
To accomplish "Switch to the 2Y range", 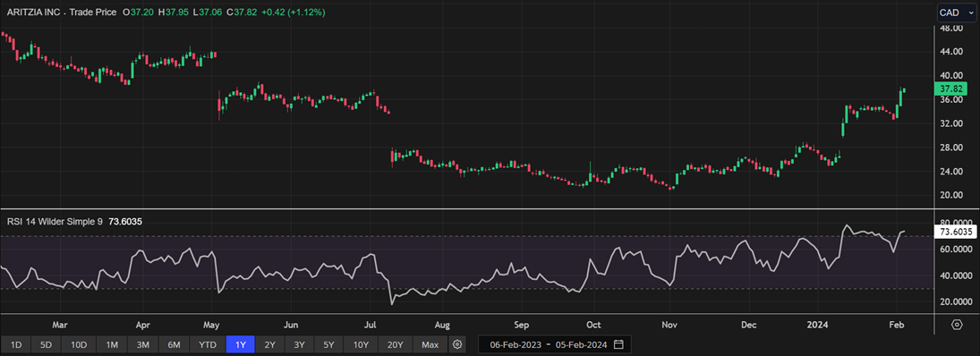I will pos(269,344).
